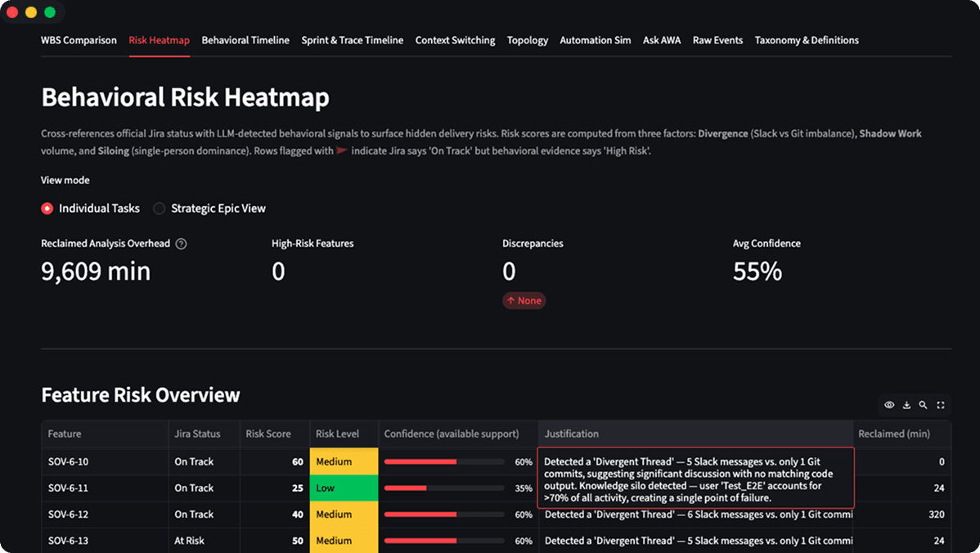Click the 9,609 min metric value
980x553 pixels.
coord(96,272)
